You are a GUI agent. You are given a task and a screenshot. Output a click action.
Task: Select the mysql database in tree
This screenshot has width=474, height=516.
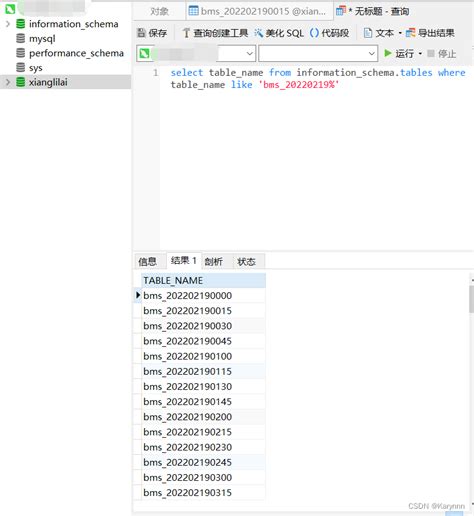pyautogui.click(x=42, y=39)
